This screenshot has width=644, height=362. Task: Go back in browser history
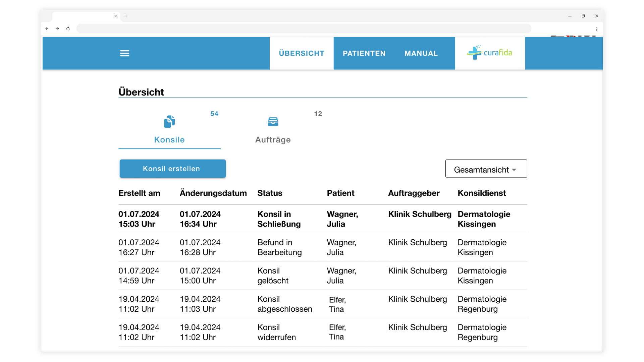tap(47, 28)
